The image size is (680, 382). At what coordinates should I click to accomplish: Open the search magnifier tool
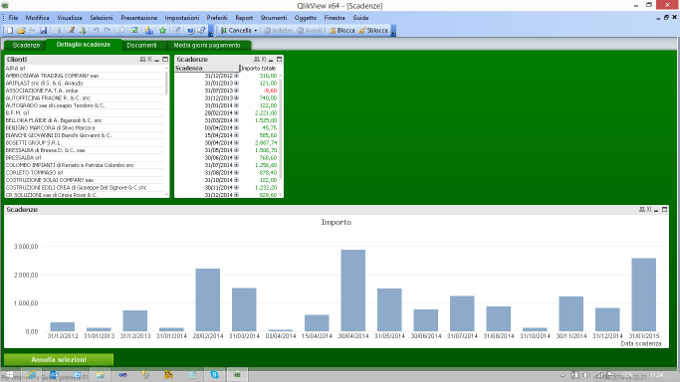click(x=121, y=30)
